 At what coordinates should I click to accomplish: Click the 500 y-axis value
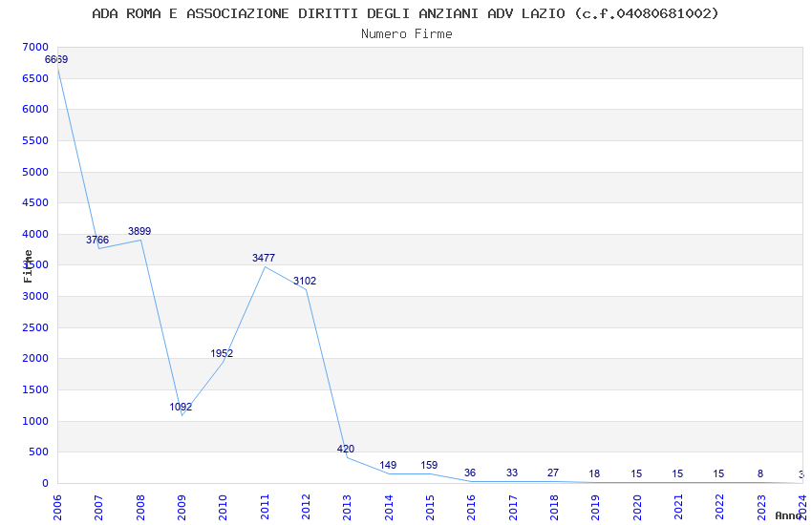click(x=39, y=452)
